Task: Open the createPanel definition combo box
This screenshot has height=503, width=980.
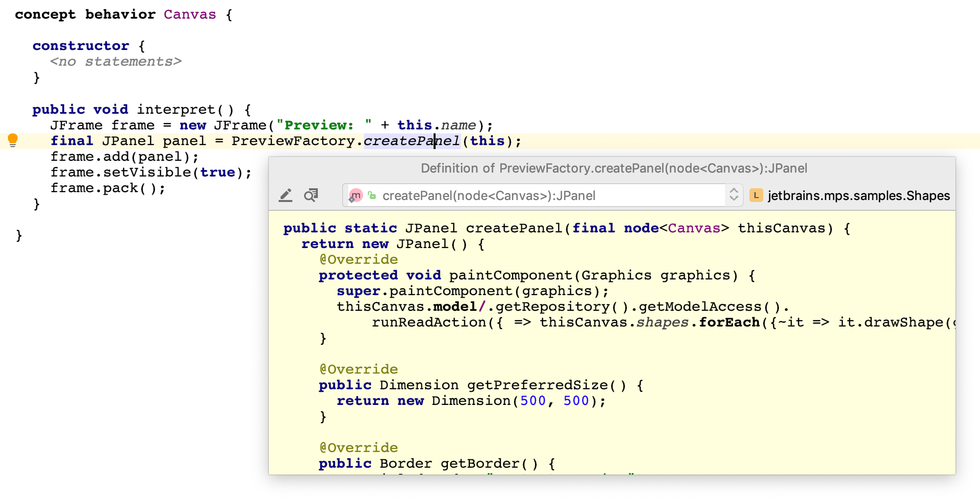Action: (x=540, y=196)
